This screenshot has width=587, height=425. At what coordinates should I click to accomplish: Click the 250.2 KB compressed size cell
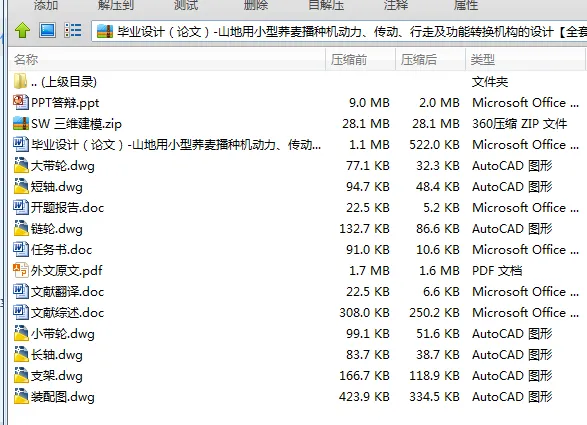pyautogui.click(x=434, y=312)
